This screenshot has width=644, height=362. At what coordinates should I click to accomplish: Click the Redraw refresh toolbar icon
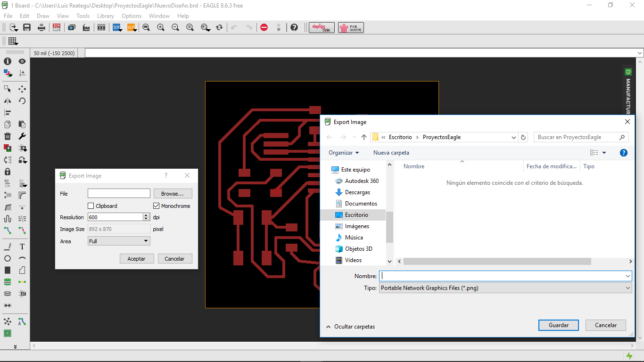[219, 27]
